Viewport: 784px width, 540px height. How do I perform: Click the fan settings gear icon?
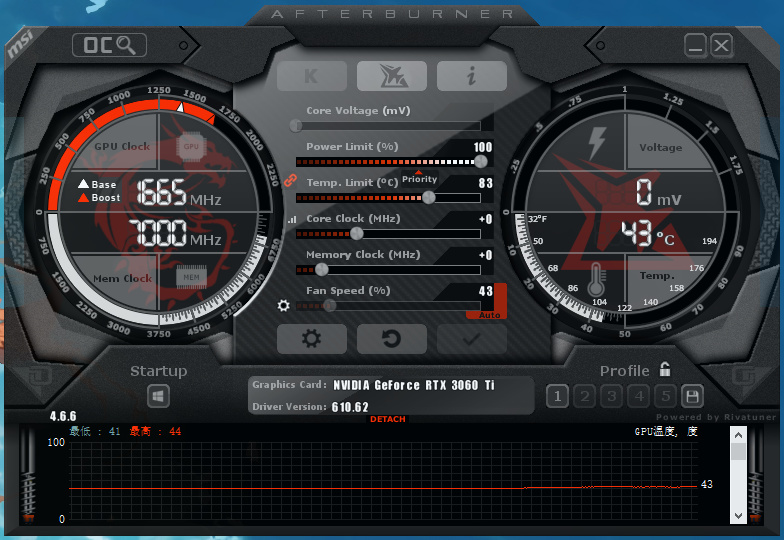click(284, 305)
